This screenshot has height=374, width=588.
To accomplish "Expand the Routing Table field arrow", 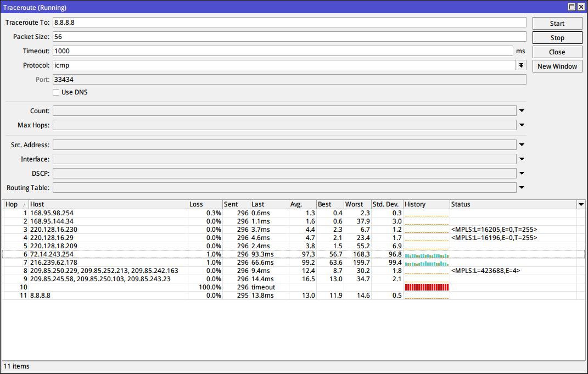I will (522, 188).
